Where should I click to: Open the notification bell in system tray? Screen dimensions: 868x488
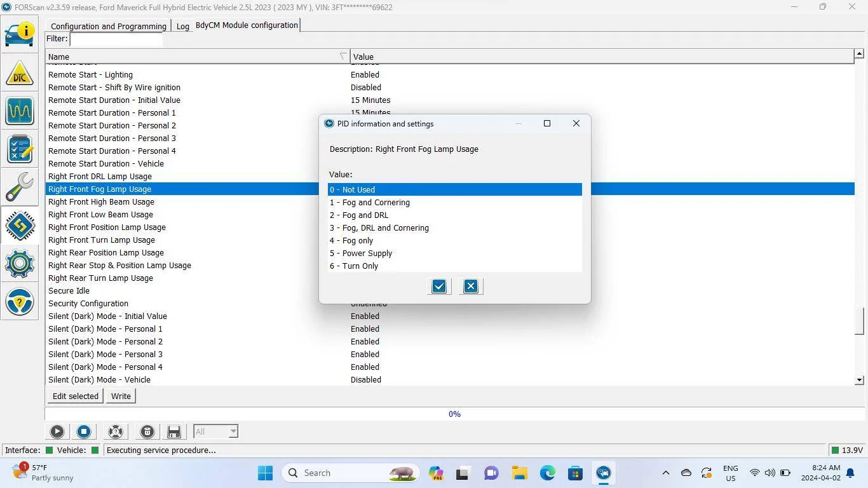coord(851,473)
